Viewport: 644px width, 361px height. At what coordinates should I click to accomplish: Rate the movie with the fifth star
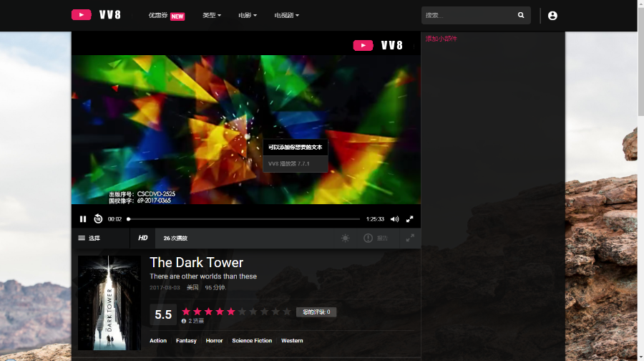pos(231,312)
